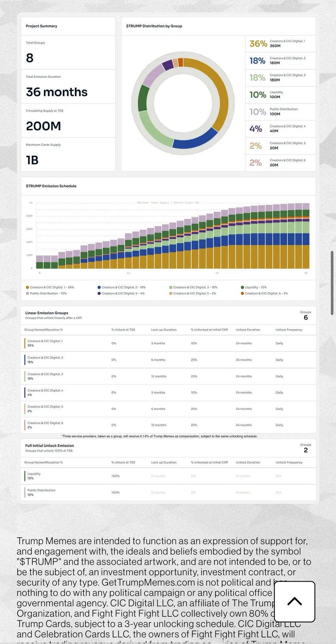This screenshot has height=644, width=336.
Task: Select the 2% Creators & CIC Digital, 5 distribution row
Action: 280,146
